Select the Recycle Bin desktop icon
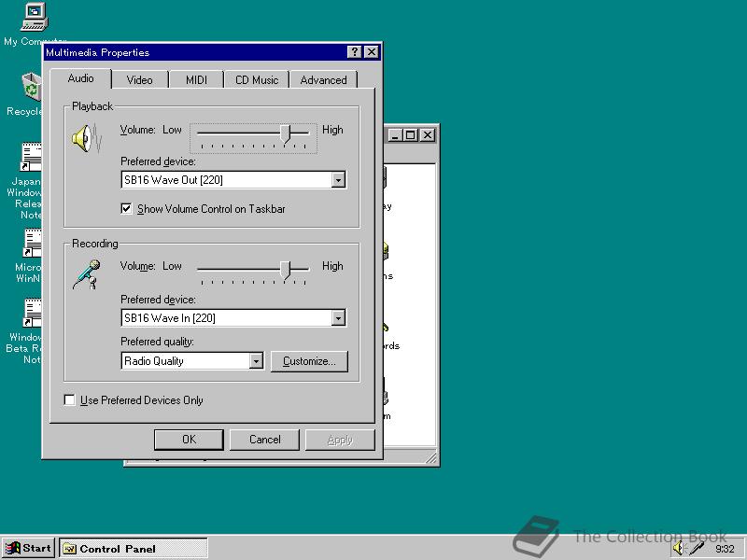 click(32, 87)
